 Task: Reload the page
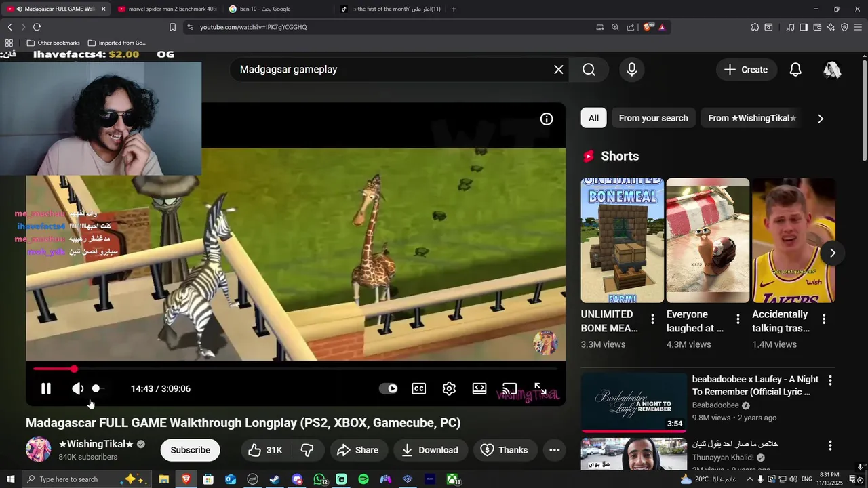click(x=37, y=27)
